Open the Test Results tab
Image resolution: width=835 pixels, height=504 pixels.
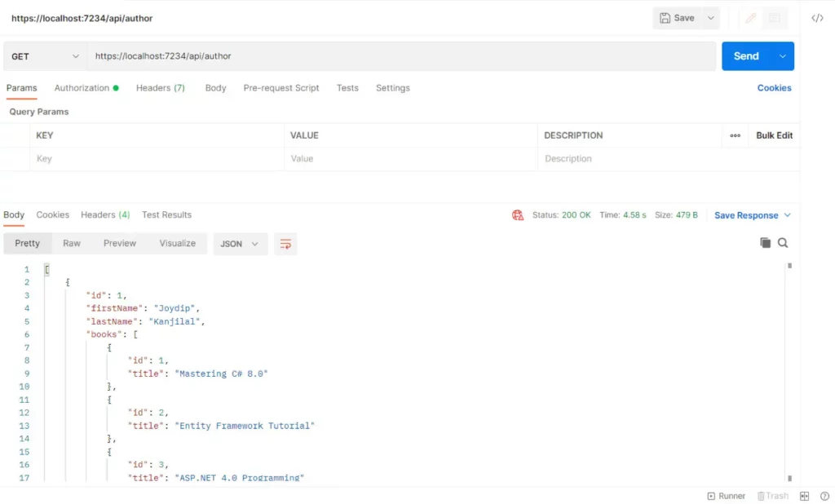166,214
